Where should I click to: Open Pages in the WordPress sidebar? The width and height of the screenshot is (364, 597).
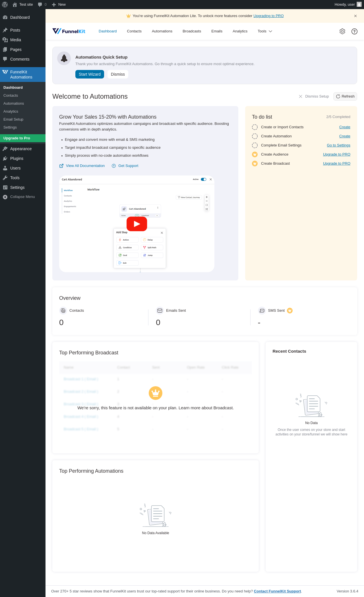pyautogui.click(x=23, y=49)
